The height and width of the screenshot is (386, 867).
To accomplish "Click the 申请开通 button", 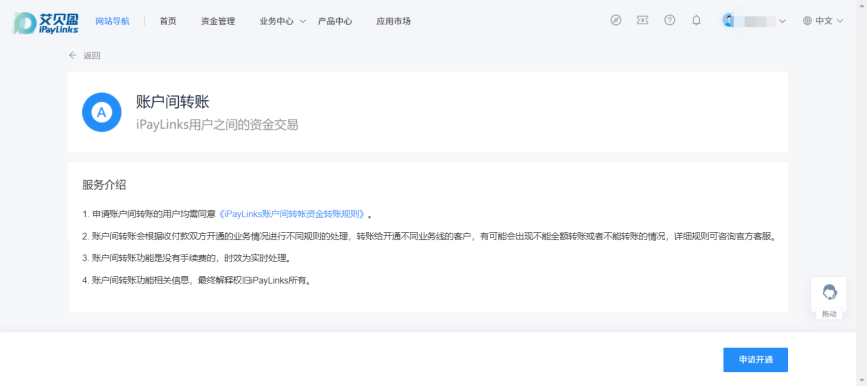I will click(x=755, y=360).
